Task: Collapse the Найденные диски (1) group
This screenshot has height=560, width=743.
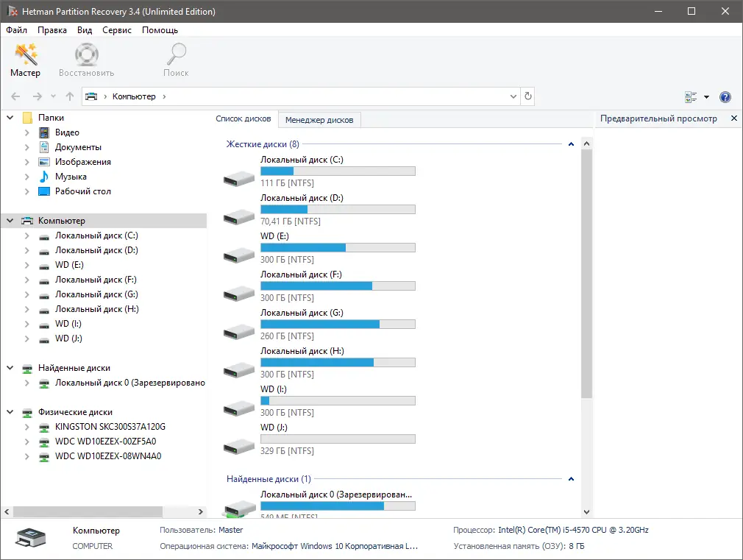Action: pos(571,479)
